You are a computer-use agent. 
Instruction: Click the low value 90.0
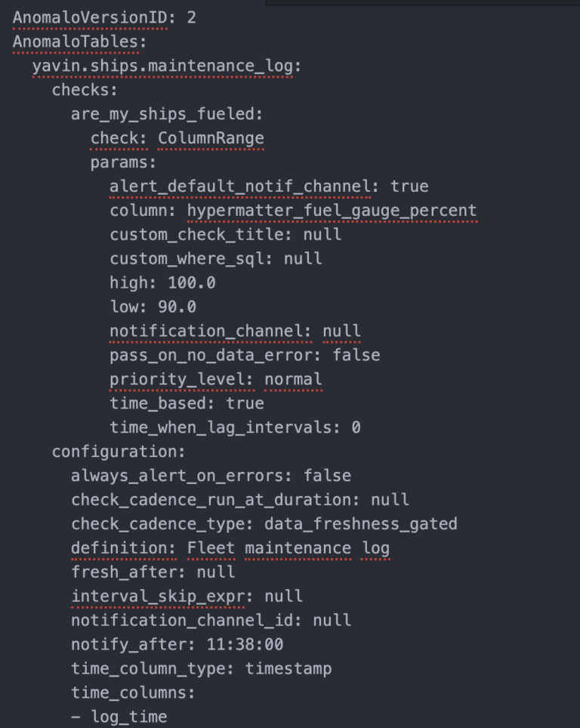pyautogui.click(x=177, y=307)
